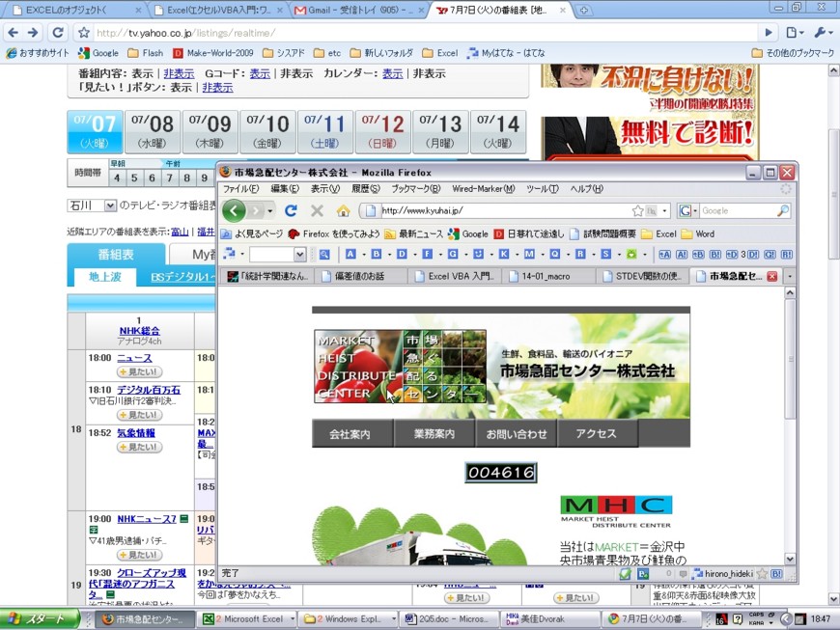The width and height of the screenshot is (840, 630).
Task: Click toolbar letter S icon
Action: point(606,255)
